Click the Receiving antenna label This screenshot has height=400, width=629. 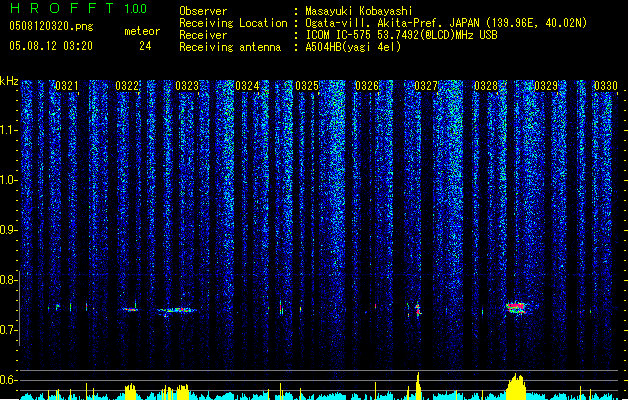point(230,47)
